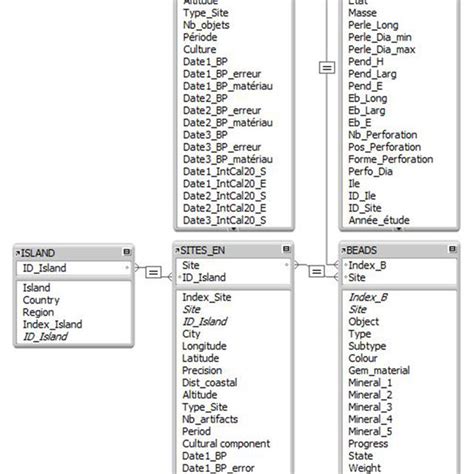This screenshot has width=474, height=474.
Task: Select the Perle_Long field
Action: (373, 25)
